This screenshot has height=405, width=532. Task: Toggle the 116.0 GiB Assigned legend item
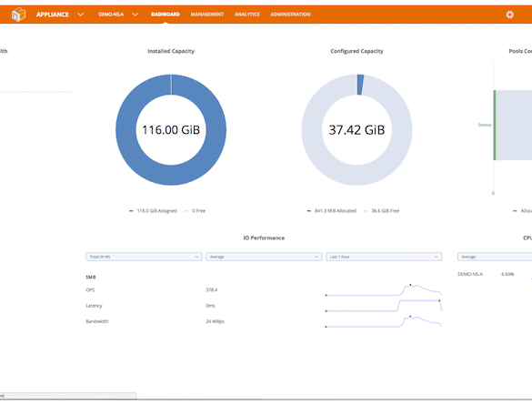point(153,211)
